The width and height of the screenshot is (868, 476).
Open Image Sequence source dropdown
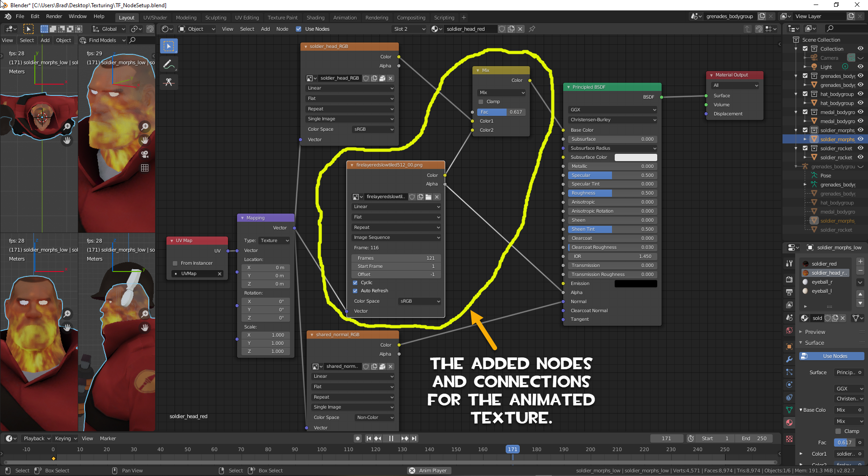pos(396,238)
